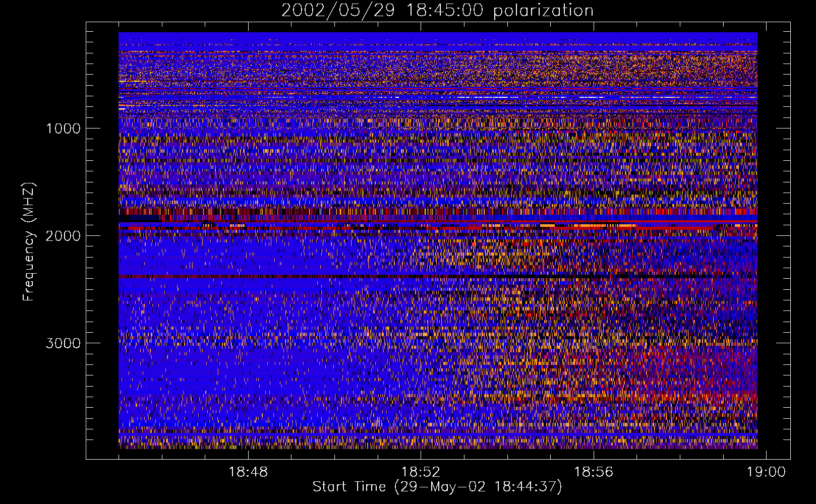
Task: Click the 18:48 time tick label
Action: 248,472
